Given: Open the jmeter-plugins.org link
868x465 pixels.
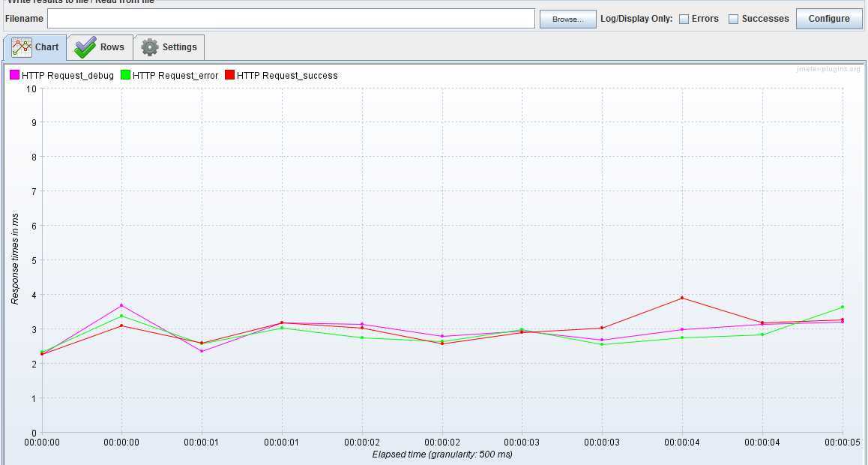Looking at the screenshot, I should [x=829, y=69].
